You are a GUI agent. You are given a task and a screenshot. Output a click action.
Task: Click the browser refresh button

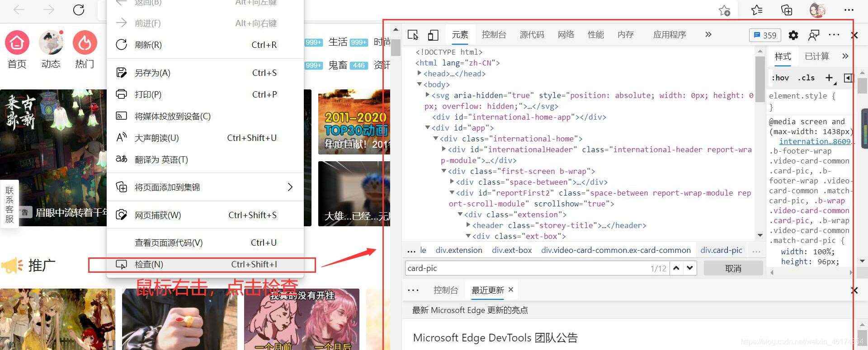pos(79,10)
